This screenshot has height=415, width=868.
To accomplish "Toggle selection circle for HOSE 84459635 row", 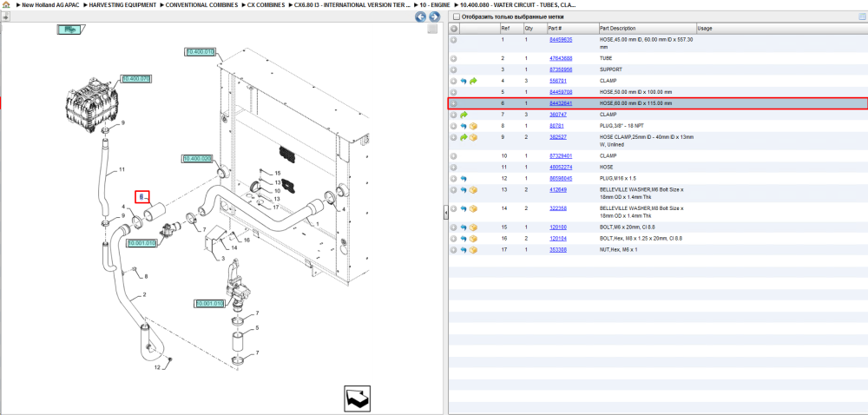I will 453,40.
